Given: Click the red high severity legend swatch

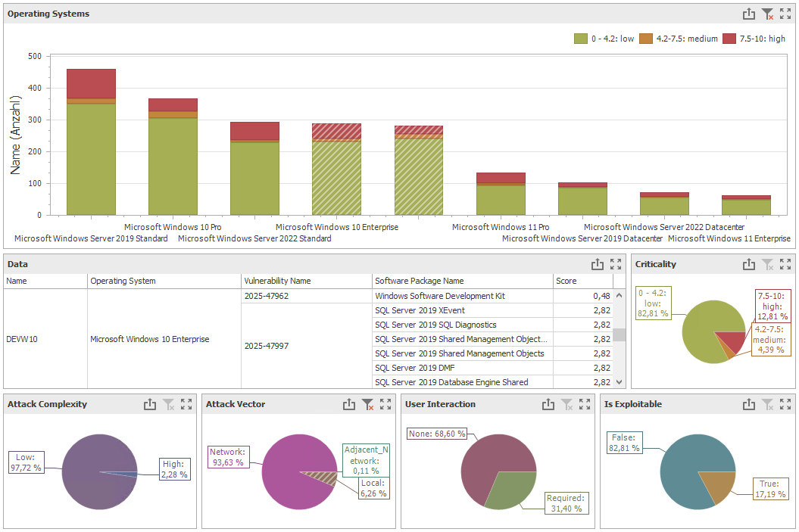Looking at the screenshot, I should (x=729, y=39).
